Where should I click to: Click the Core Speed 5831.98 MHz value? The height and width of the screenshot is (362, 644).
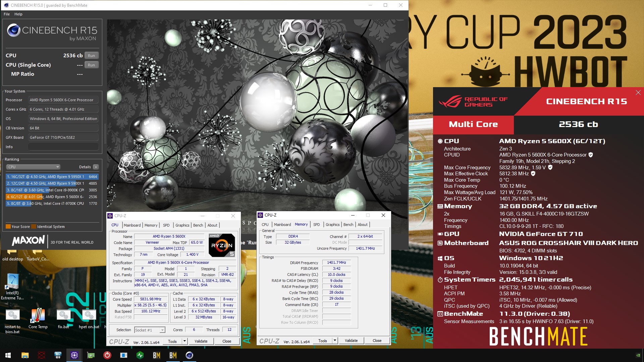click(151, 299)
